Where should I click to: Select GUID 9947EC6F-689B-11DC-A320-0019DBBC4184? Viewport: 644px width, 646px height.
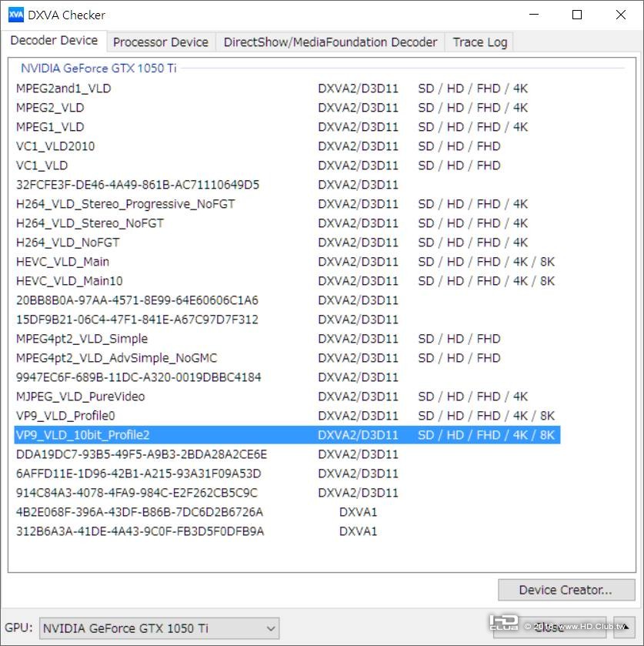click(287, 377)
